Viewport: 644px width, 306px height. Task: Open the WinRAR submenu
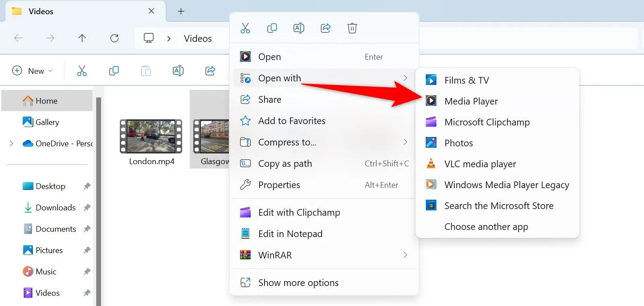(324, 255)
